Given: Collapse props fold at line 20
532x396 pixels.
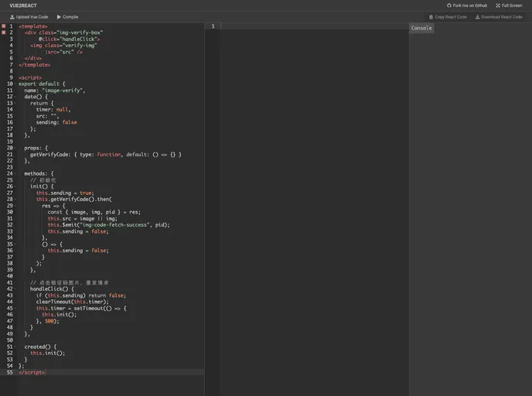Looking at the screenshot, I should coord(15,148).
